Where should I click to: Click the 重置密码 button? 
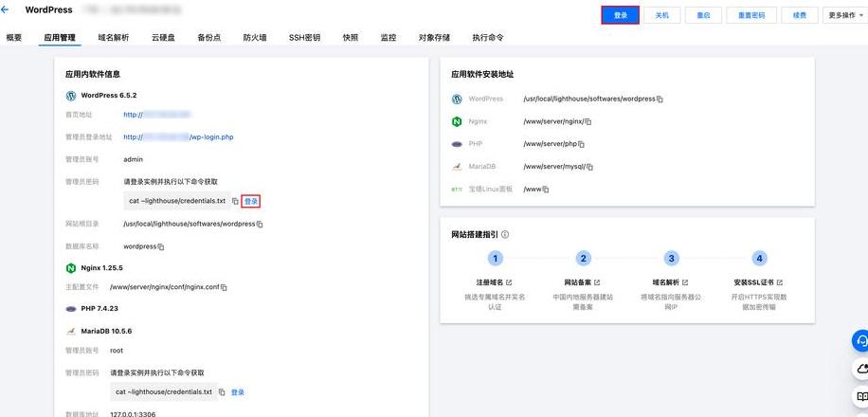pos(751,15)
